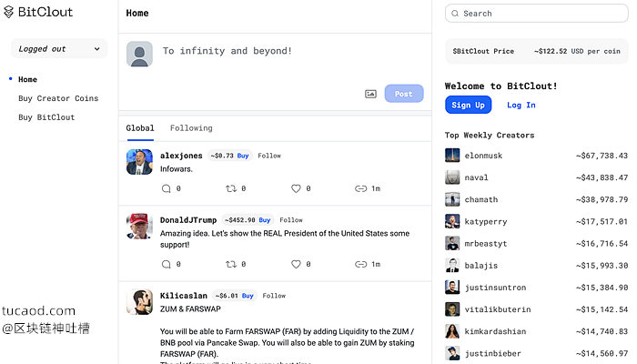Screen dimensions: 637x364
Task: Click the Log In link
Action: point(521,105)
